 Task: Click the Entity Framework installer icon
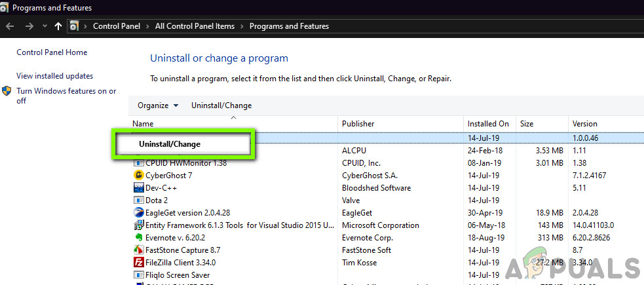point(139,225)
